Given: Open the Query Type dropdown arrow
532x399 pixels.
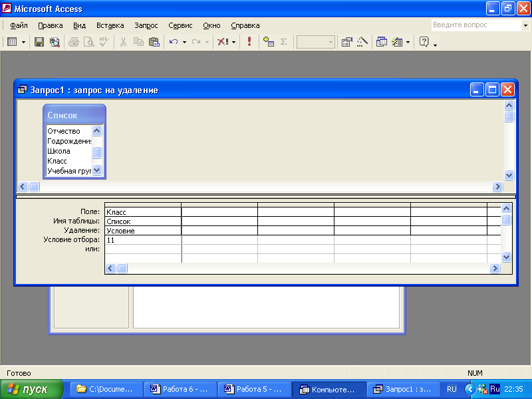Looking at the screenshot, I should pos(234,43).
